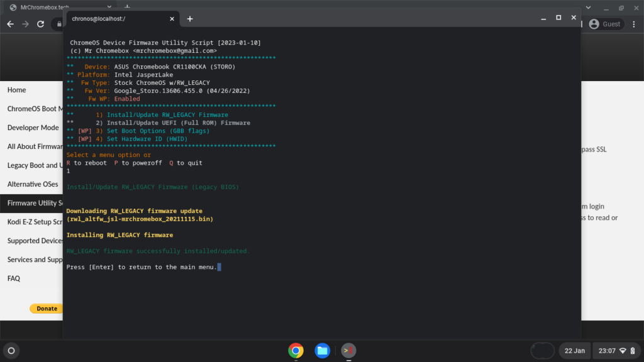The width and height of the screenshot is (644, 362).
Task: Click the Terminal icon on the shelf
Action: click(x=348, y=351)
